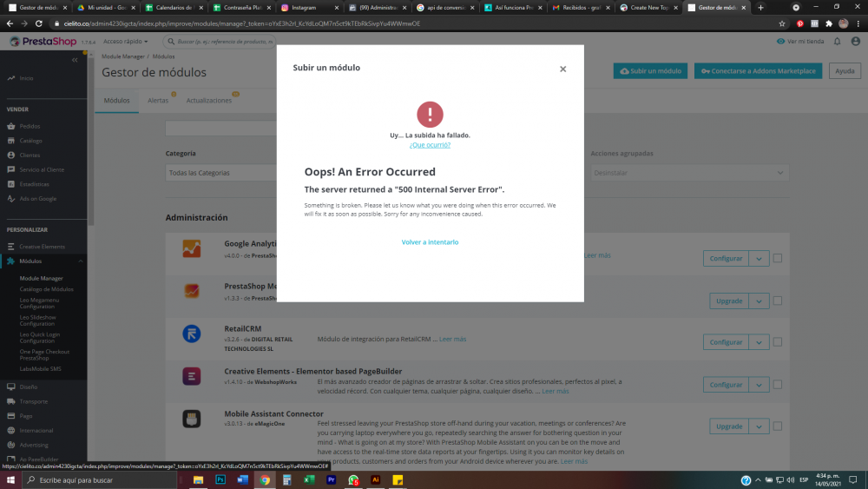Open LabsMobile SMS submenu item

click(x=41, y=369)
